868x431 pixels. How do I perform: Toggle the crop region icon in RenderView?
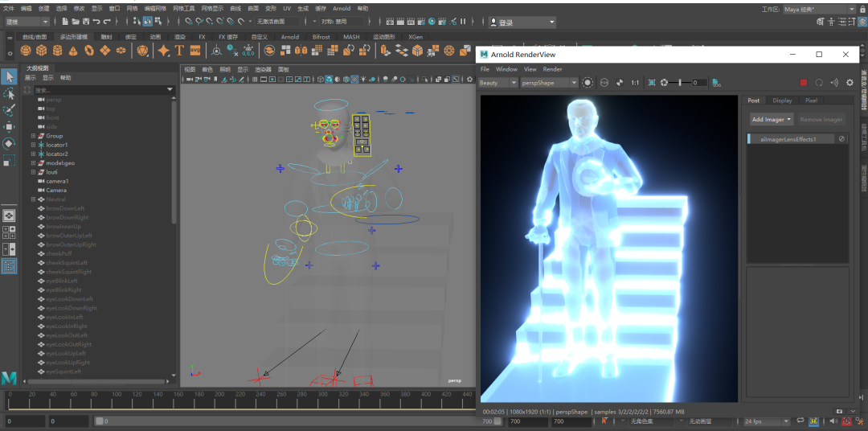coord(652,83)
